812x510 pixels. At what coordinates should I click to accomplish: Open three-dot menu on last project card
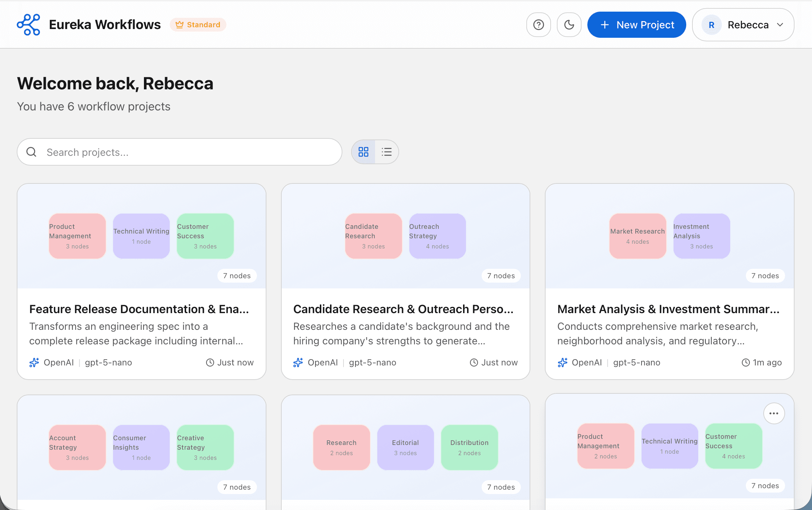click(774, 413)
